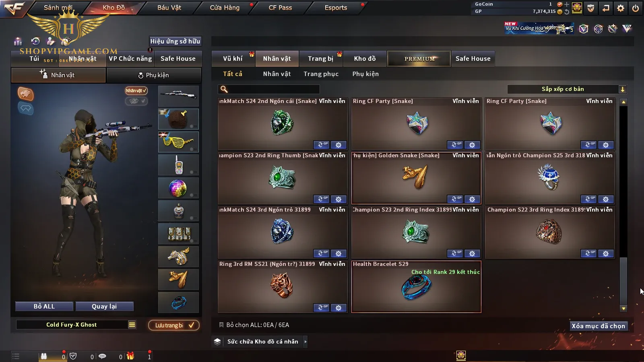Switch to the PREMIUM tab
The height and width of the screenshot is (362, 644).
click(x=419, y=59)
